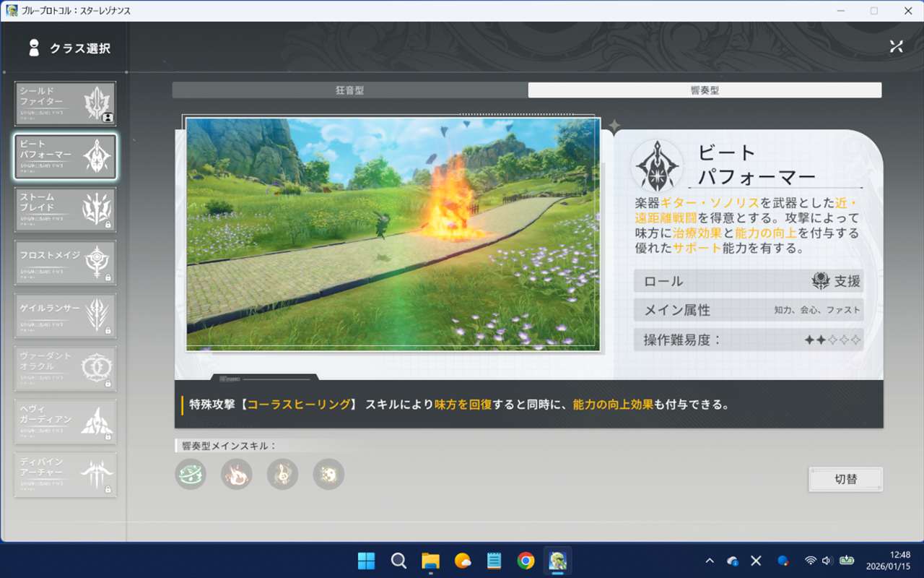Click the fourth burst skill icon

328,474
